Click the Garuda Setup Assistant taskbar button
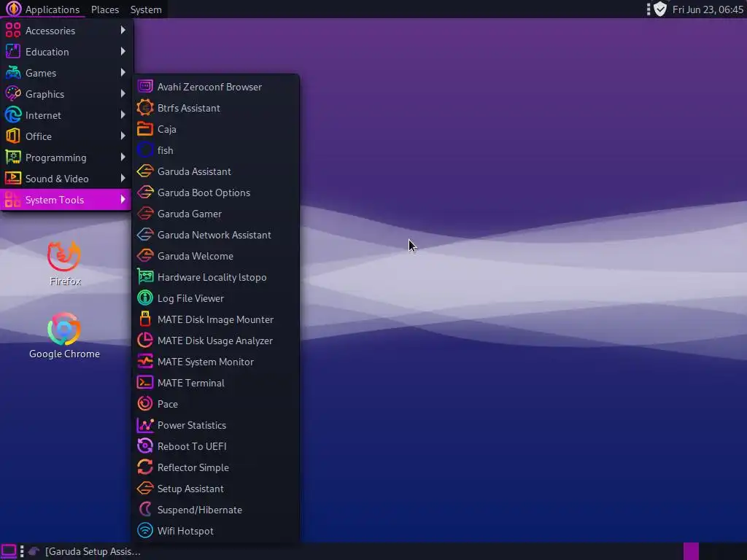Viewport: 747px width, 560px height. click(85, 551)
